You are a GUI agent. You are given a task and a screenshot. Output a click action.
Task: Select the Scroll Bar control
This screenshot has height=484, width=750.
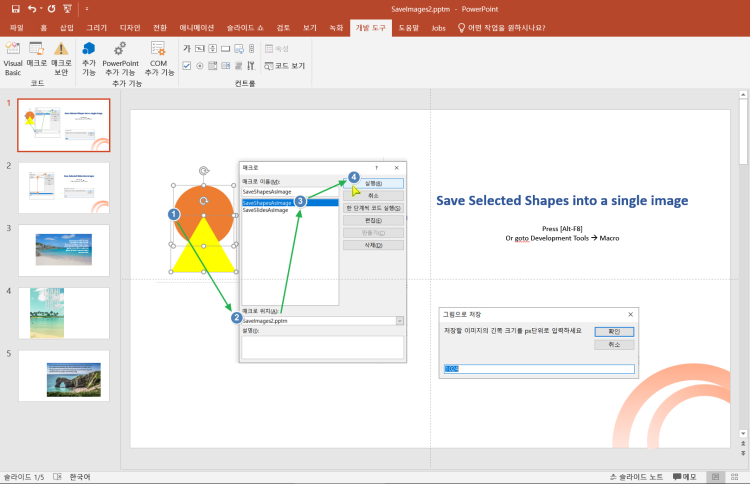pyautogui.click(x=252, y=48)
